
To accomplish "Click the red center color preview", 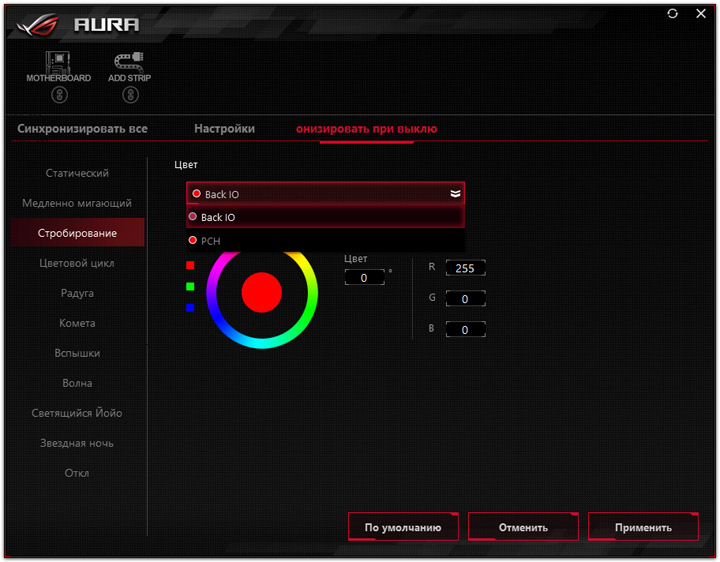I will click(x=262, y=292).
